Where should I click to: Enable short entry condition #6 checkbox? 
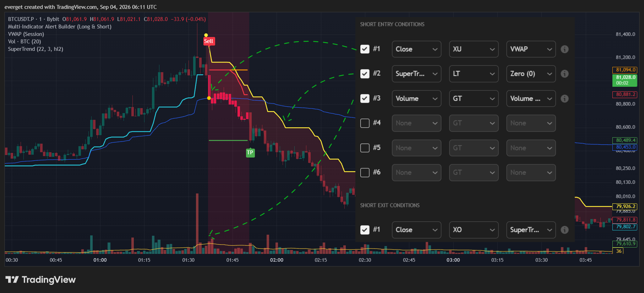click(365, 172)
